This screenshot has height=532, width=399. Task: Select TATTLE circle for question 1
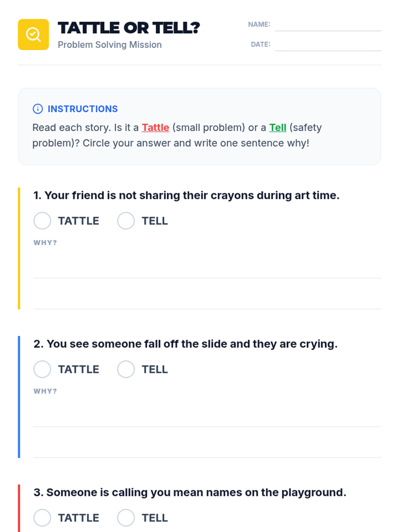(42, 221)
